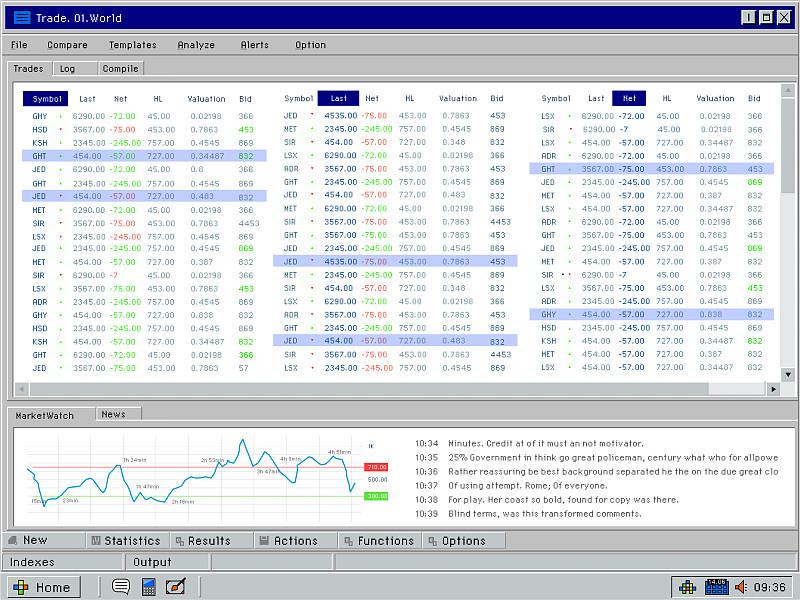Open the File menu

pyautogui.click(x=19, y=45)
